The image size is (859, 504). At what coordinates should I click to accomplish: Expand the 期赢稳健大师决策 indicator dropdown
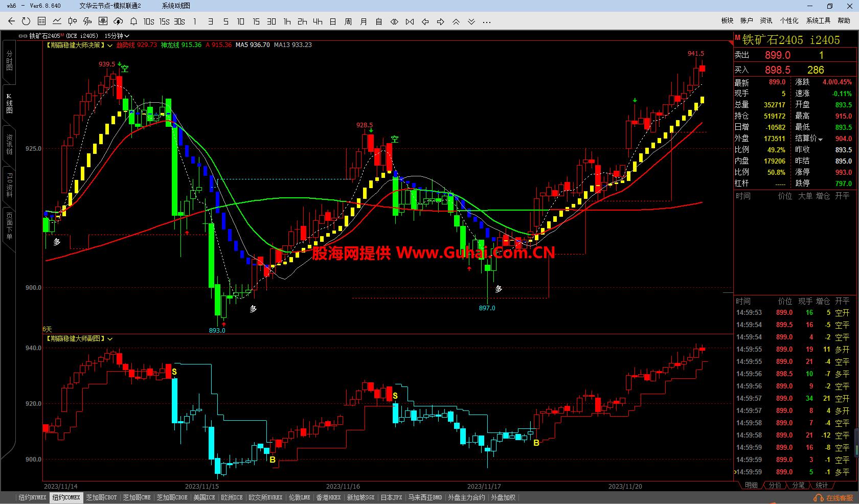click(110, 45)
